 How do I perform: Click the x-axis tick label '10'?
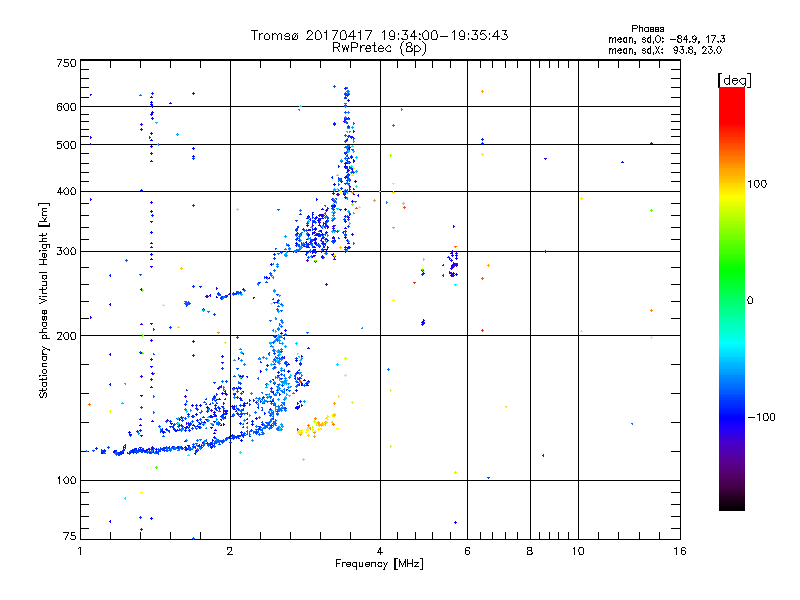pyautogui.click(x=578, y=551)
